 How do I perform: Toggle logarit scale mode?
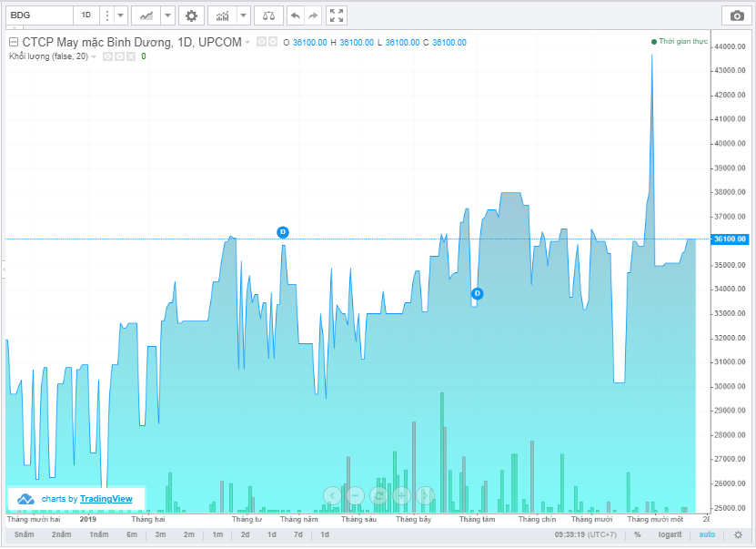[670, 534]
